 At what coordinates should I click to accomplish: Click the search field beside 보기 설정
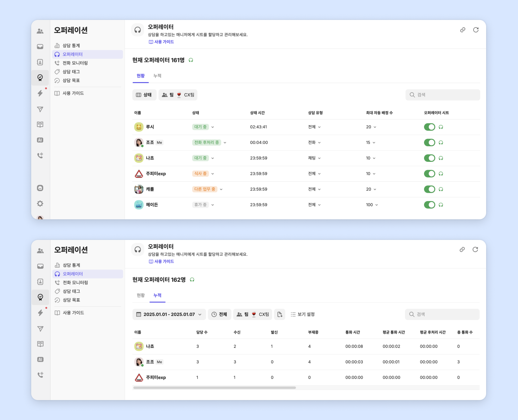tap(442, 314)
